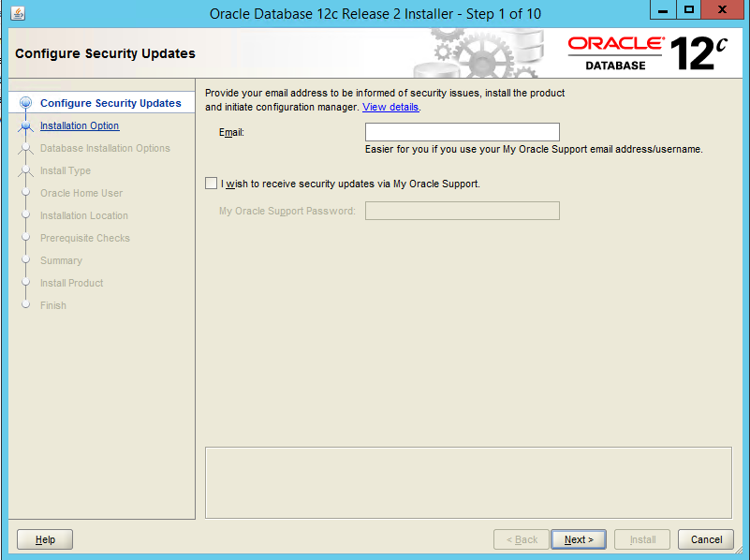Open the Help button
The height and width of the screenshot is (560, 750).
tap(45, 539)
